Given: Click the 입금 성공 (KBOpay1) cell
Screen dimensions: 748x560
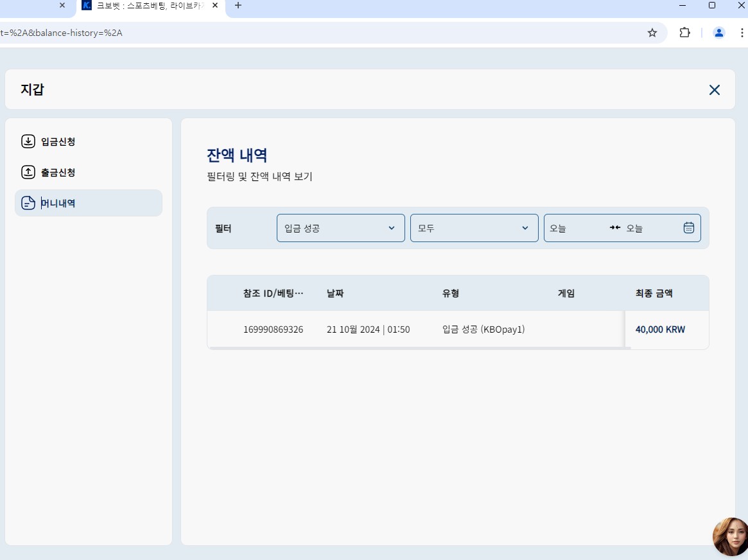Looking at the screenshot, I should pyautogui.click(x=483, y=329).
